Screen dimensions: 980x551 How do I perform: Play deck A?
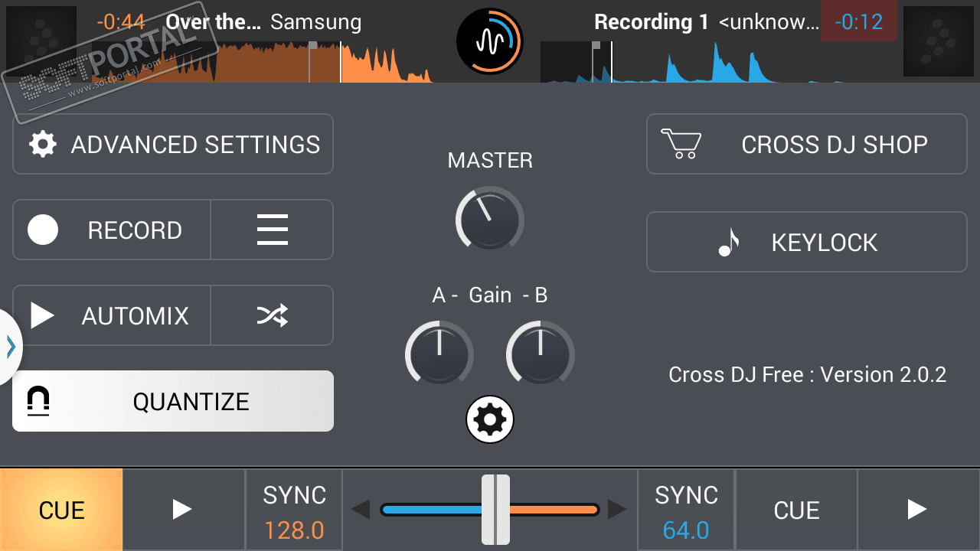coord(184,510)
